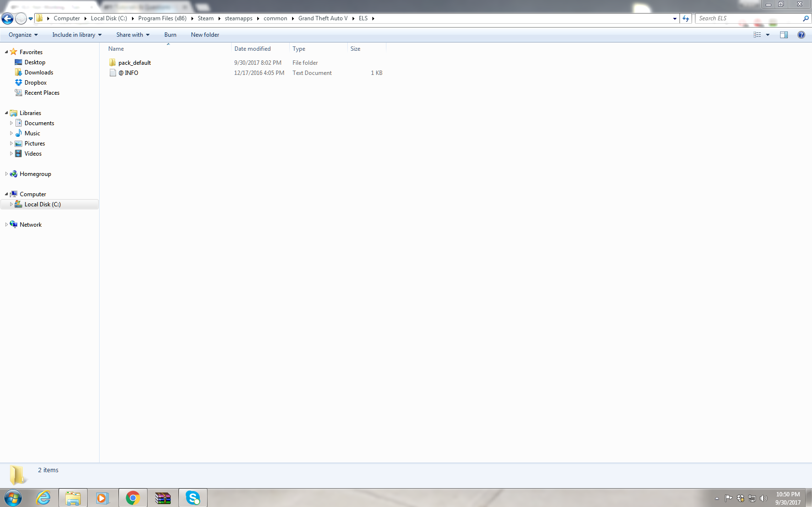The image size is (812, 507).
Task: Select the @ INFO file name
Action: coord(128,73)
